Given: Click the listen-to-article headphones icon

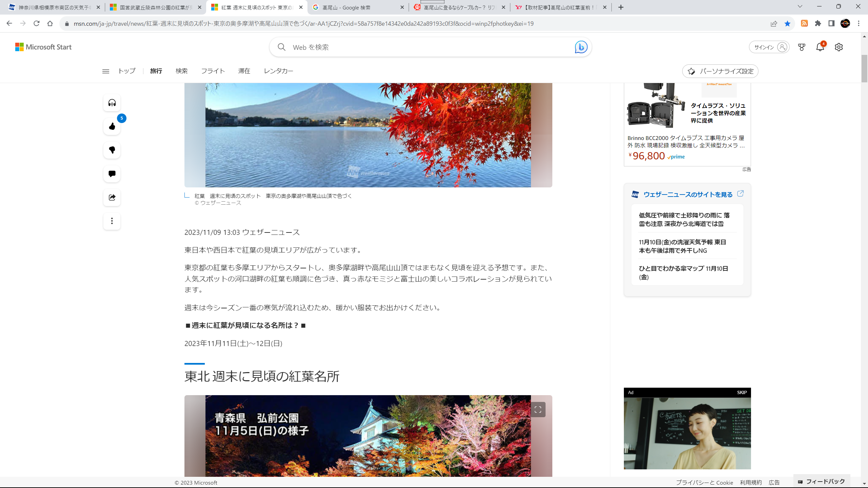Looking at the screenshot, I should pyautogui.click(x=112, y=103).
